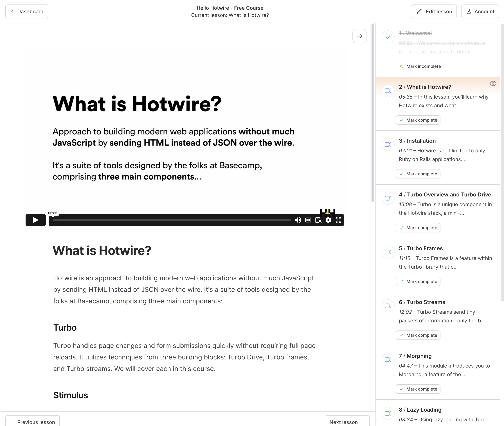Click the left chevron in Previous lesson
Image resolution: width=504 pixels, height=426 pixels.
pyautogui.click(x=12, y=422)
